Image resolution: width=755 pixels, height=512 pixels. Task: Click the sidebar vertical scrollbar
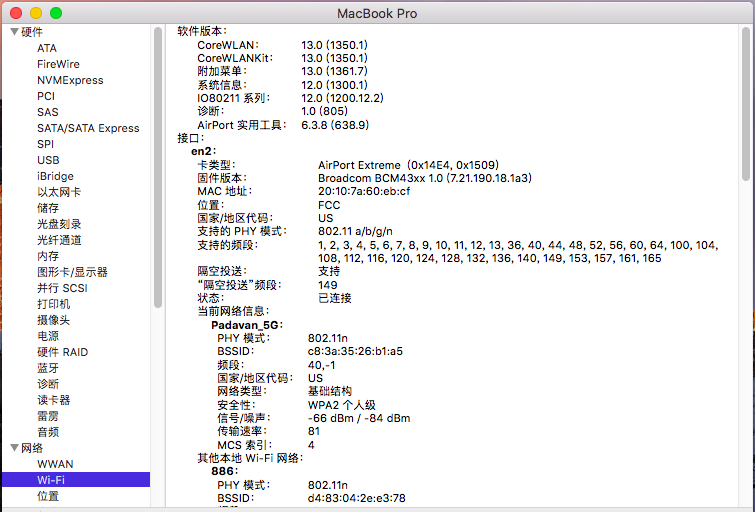[158, 167]
